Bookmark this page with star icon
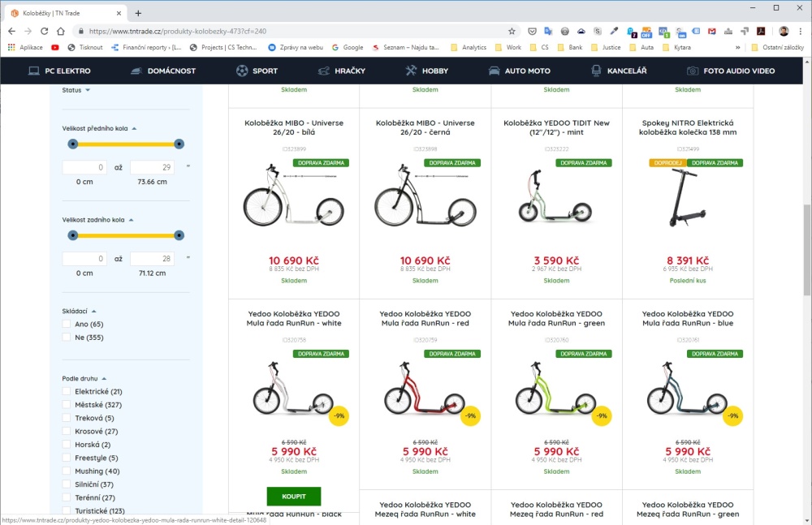 (x=512, y=31)
